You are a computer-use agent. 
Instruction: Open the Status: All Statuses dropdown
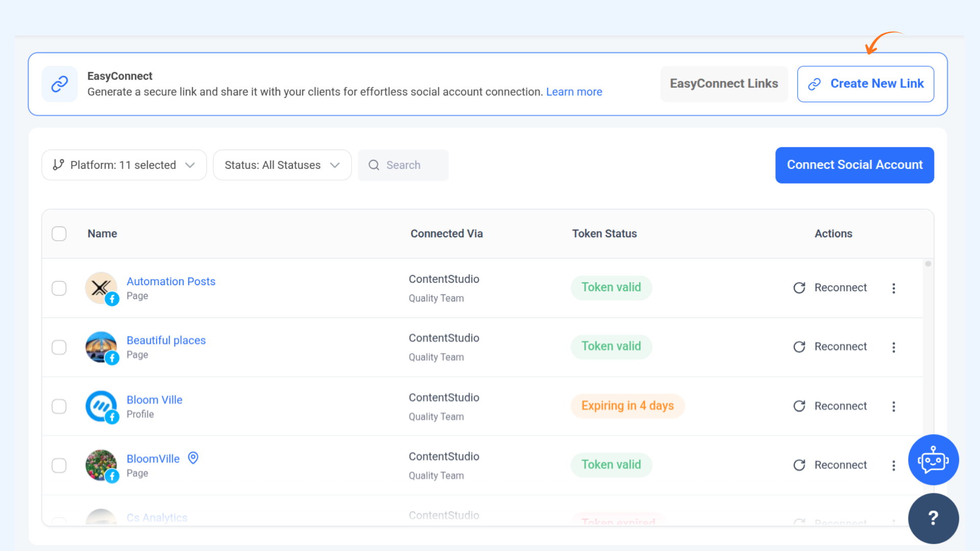pos(282,165)
